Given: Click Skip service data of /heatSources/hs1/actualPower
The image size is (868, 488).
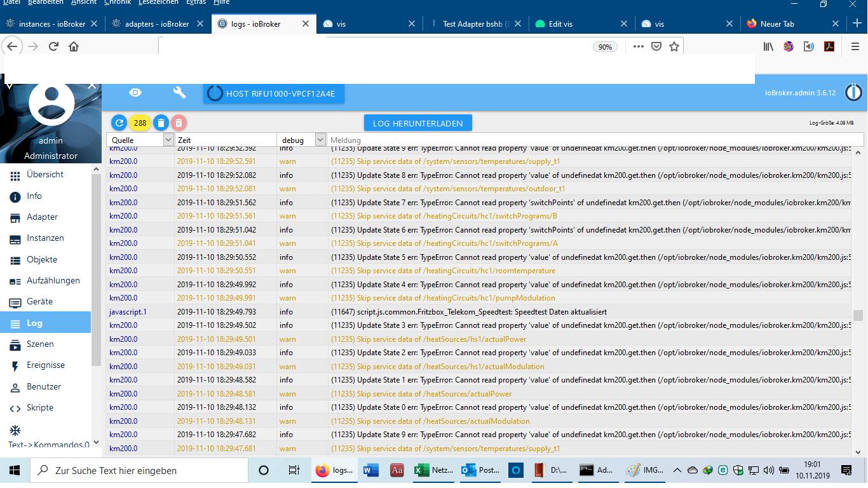Looking at the screenshot, I should pyautogui.click(x=429, y=339).
